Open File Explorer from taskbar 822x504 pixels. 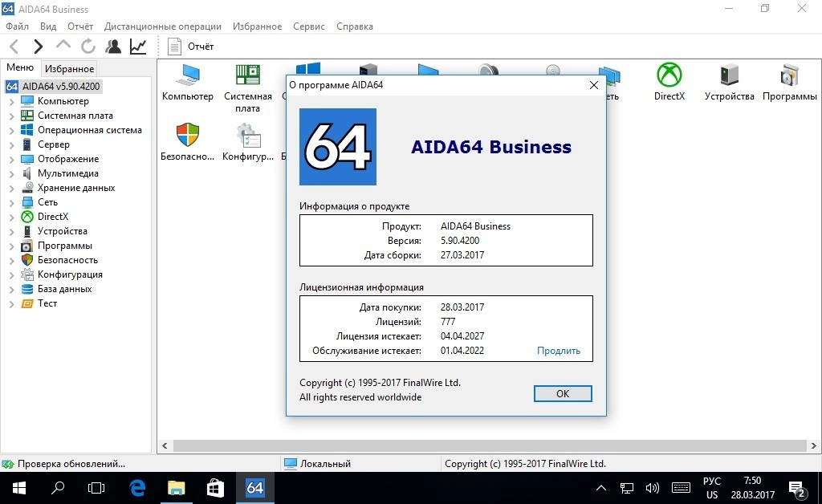click(x=176, y=488)
